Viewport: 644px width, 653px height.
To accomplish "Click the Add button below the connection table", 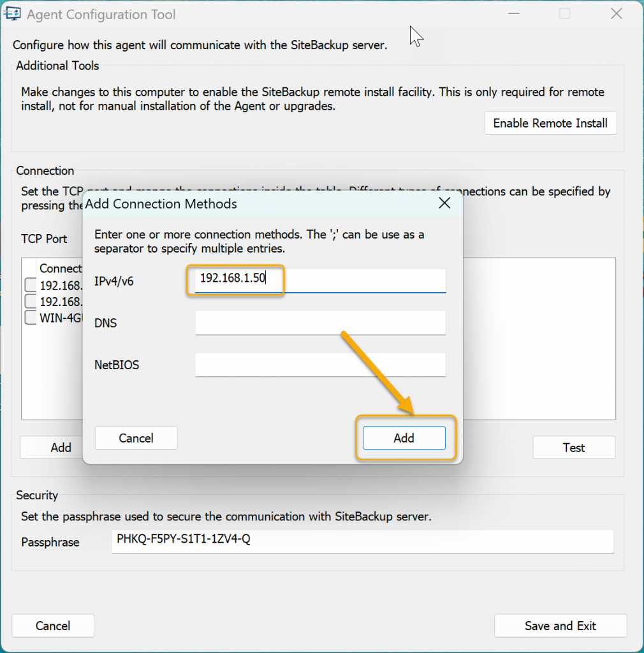I will [51, 448].
